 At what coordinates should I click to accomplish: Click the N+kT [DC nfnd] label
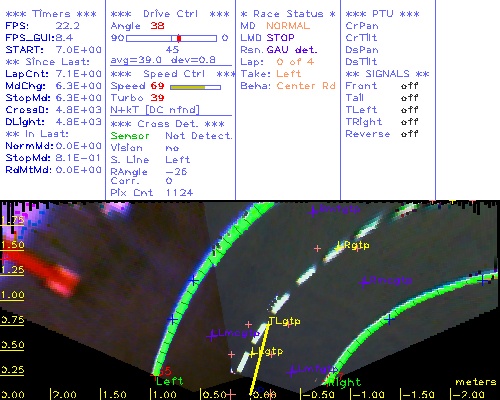click(x=155, y=110)
